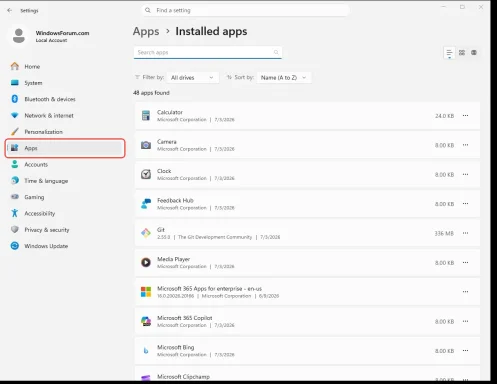Click the 24.0 KB Calculator size
Image resolution: width=497 pixels, height=384 pixels.
click(444, 116)
